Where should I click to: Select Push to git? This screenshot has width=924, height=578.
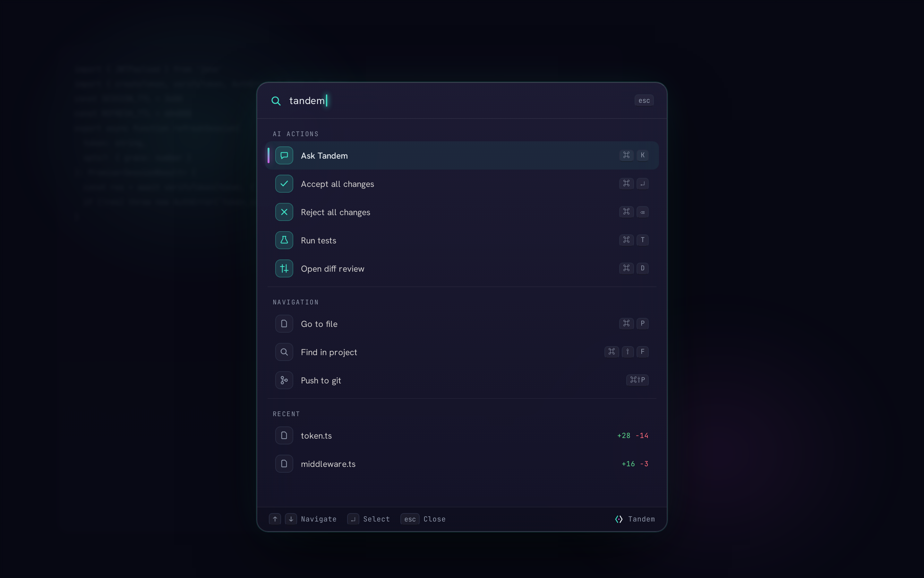pos(462,381)
